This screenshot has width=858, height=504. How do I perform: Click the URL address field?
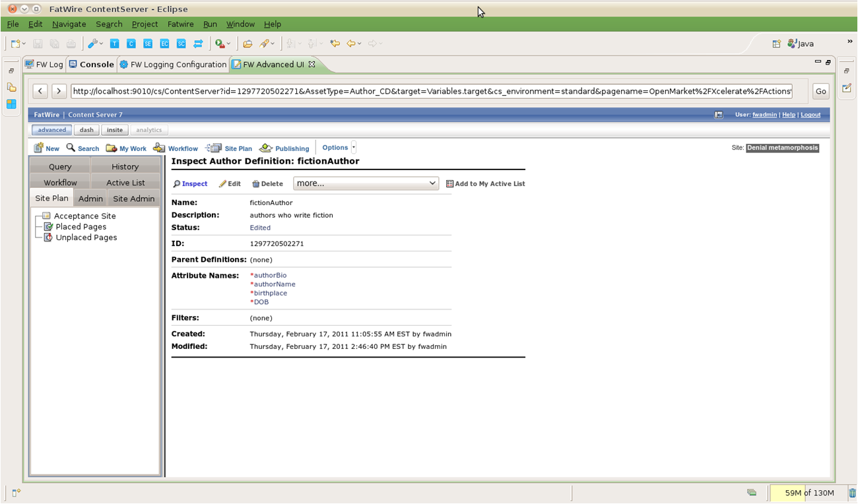(432, 92)
